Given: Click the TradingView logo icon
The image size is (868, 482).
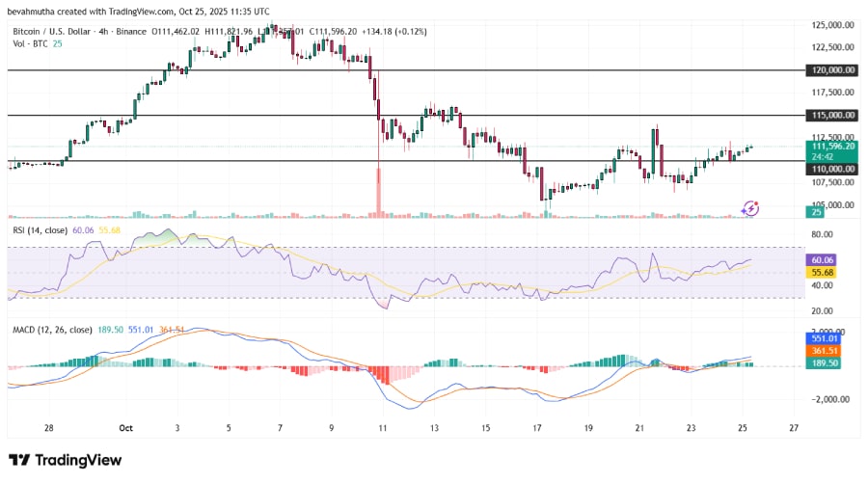Looking at the screenshot, I should pyautogui.click(x=20, y=460).
